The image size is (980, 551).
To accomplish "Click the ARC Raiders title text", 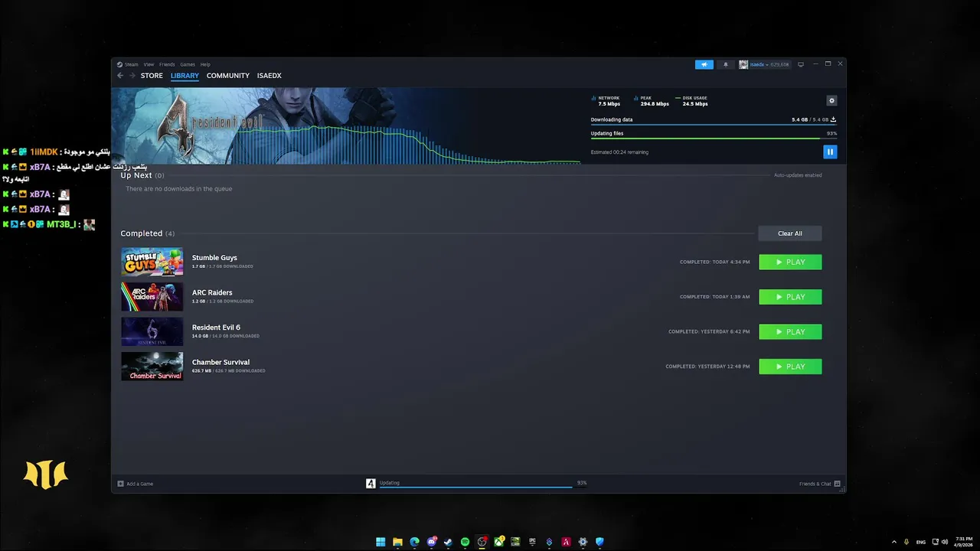I will click(x=212, y=292).
